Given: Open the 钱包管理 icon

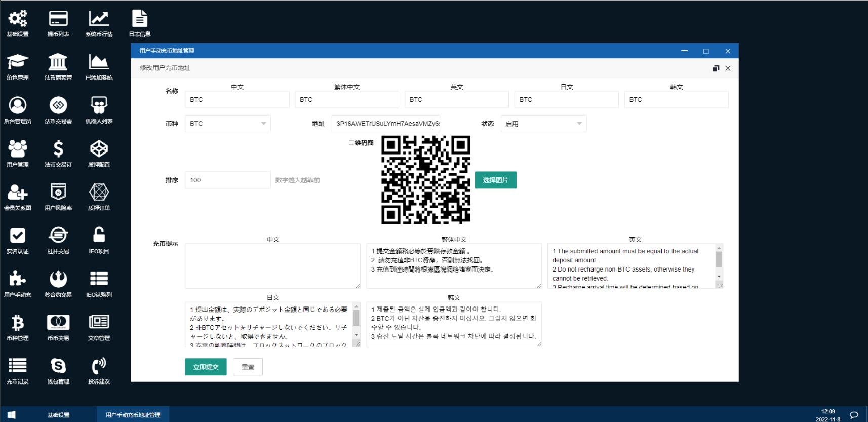Looking at the screenshot, I should (58, 366).
